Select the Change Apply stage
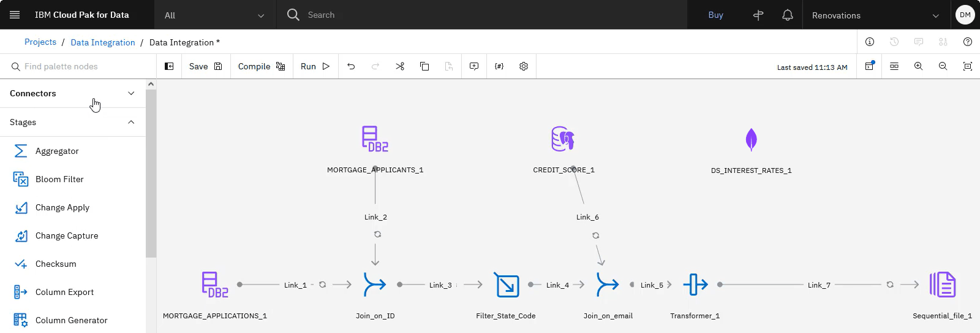 click(x=73, y=207)
